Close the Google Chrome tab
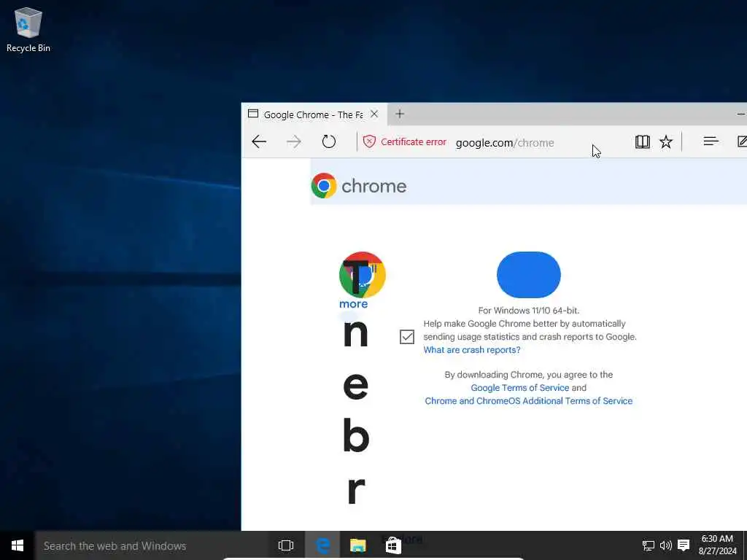Image resolution: width=747 pixels, height=560 pixels. click(374, 114)
